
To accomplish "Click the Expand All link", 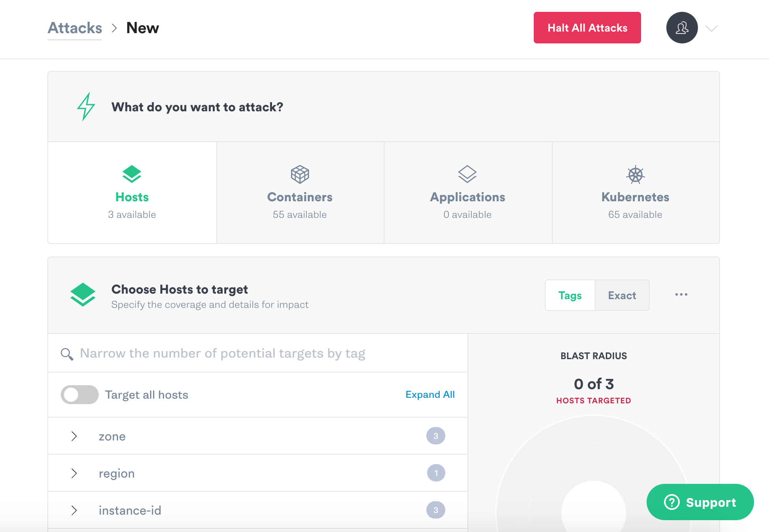I will [430, 394].
